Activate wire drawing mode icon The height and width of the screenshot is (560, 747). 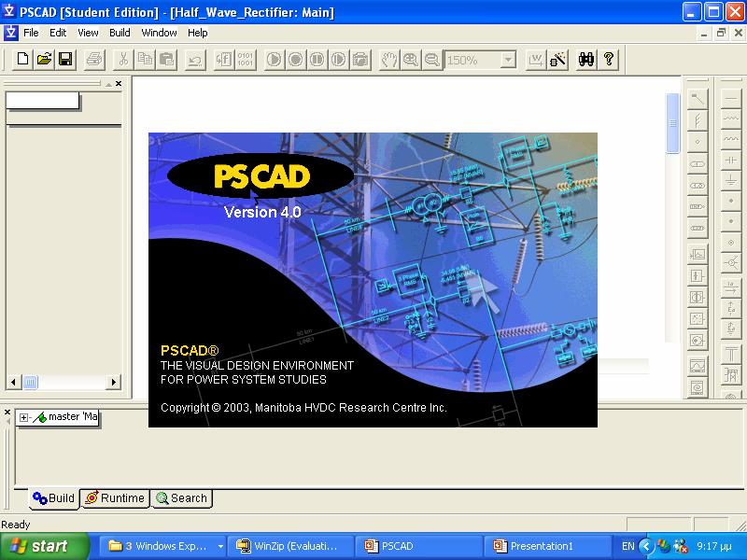[x=536, y=60]
